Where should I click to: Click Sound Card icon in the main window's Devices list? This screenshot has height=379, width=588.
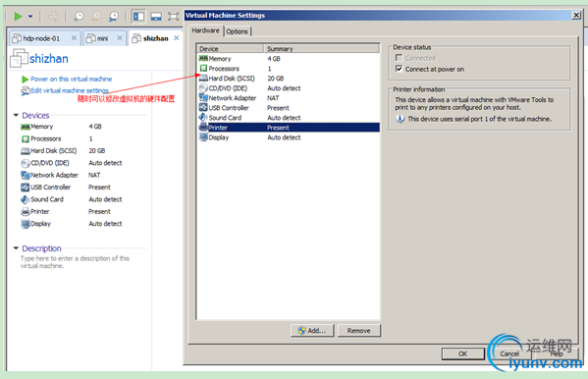pyautogui.click(x=26, y=199)
